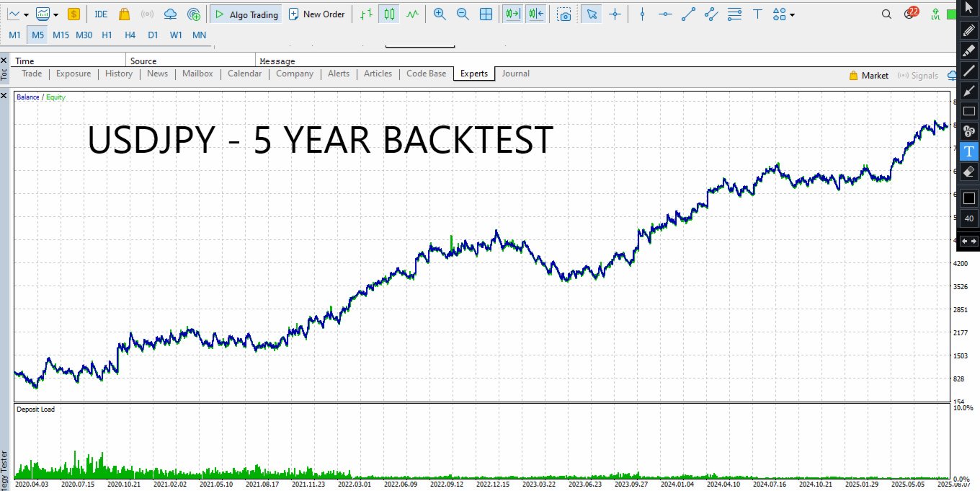Zoom in on the chart

point(440,14)
